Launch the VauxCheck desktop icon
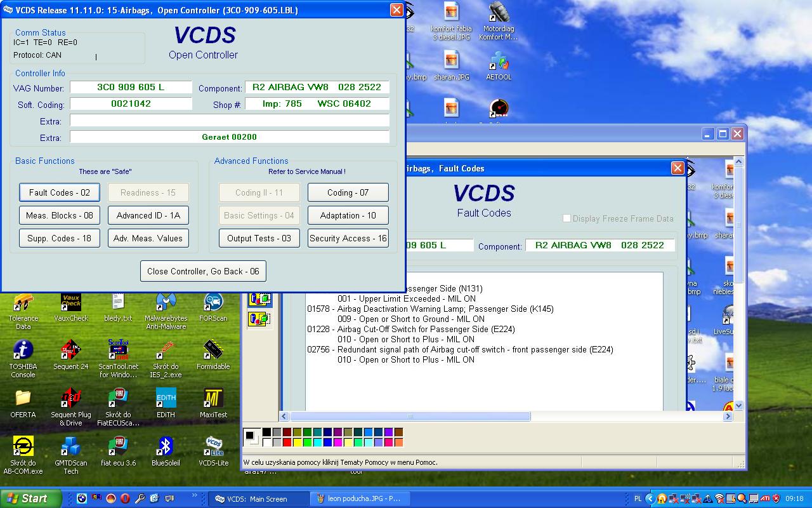812x508 pixels. tap(71, 308)
